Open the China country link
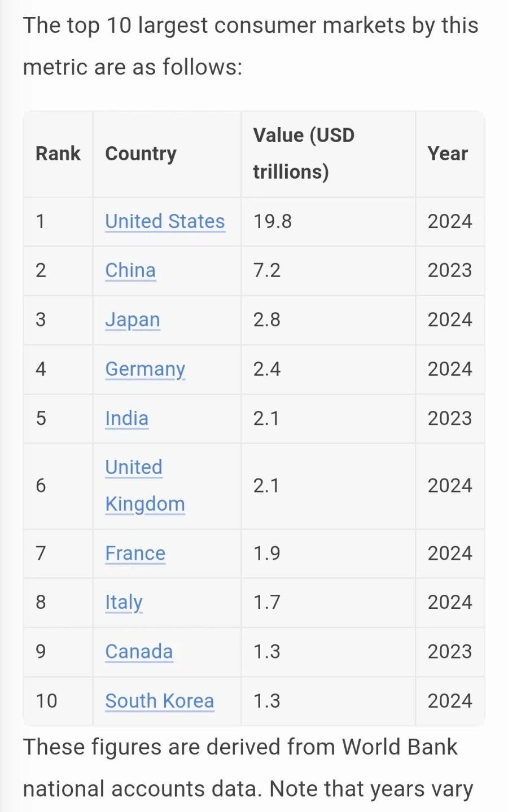This screenshot has height=812, width=508. 130,270
